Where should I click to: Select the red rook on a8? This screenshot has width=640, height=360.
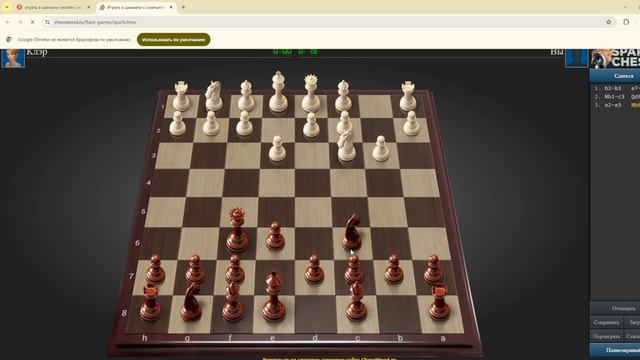439,302
